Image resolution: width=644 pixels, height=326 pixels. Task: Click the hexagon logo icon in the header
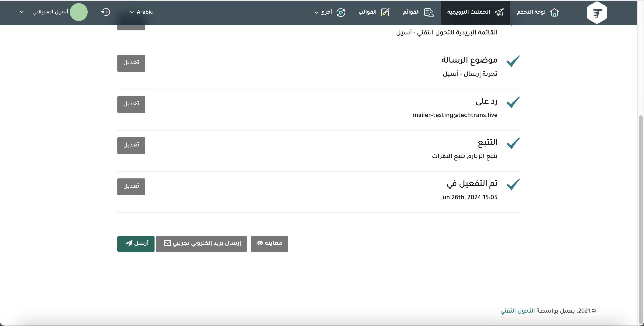(x=597, y=12)
